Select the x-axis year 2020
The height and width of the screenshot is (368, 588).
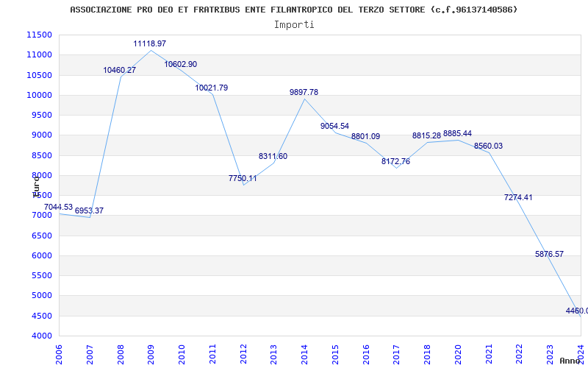pyautogui.click(x=458, y=354)
